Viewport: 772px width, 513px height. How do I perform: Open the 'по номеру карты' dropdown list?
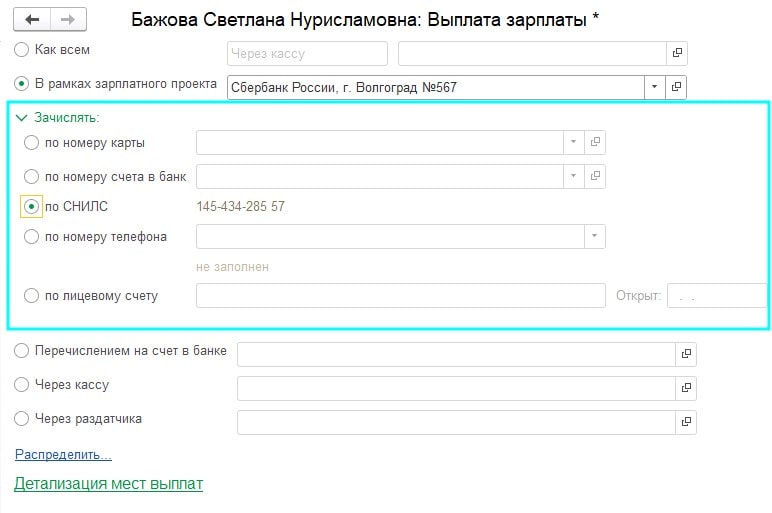point(574,143)
